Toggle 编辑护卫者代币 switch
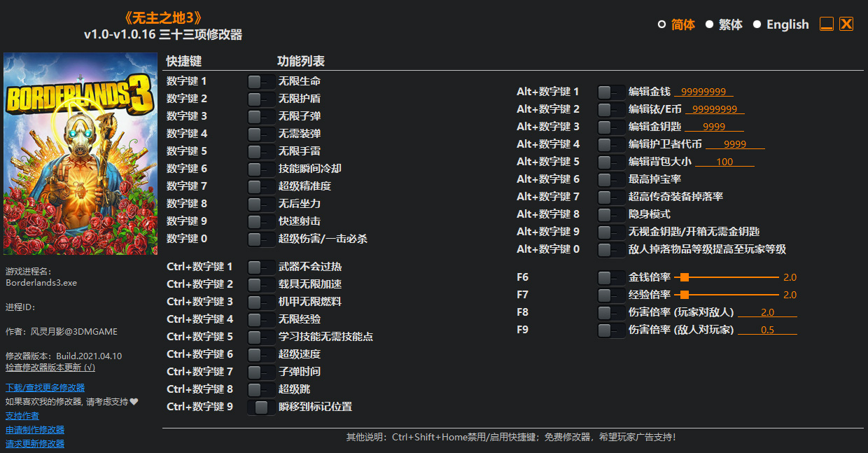The height and width of the screenshot is (453, 868). (x=611, y=145)
